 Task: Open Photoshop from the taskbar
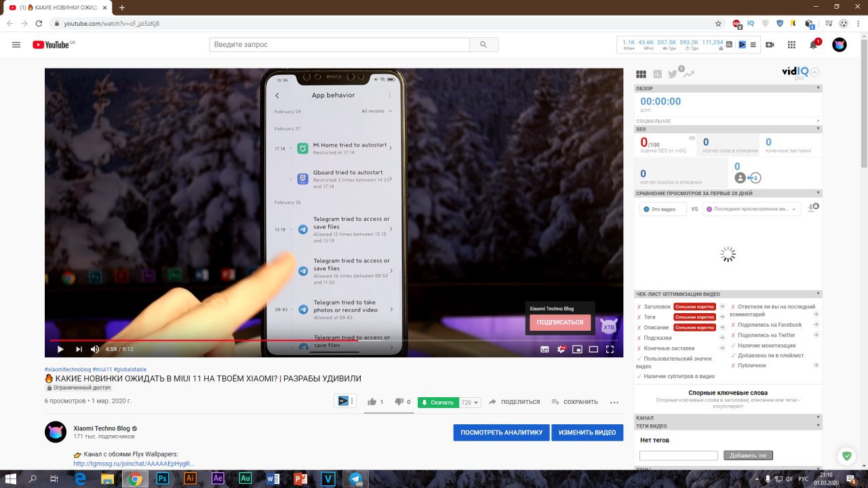(163, 479)
